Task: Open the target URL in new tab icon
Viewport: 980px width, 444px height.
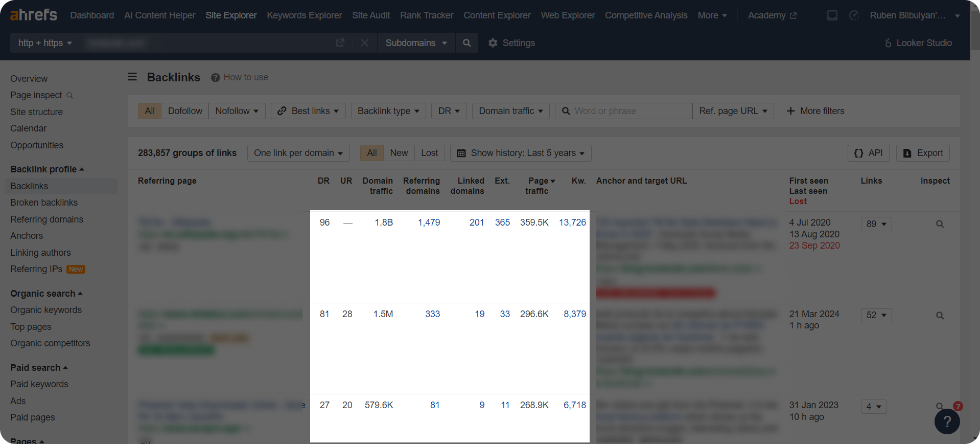Action: pyautogui.click(x=340, y=43)
